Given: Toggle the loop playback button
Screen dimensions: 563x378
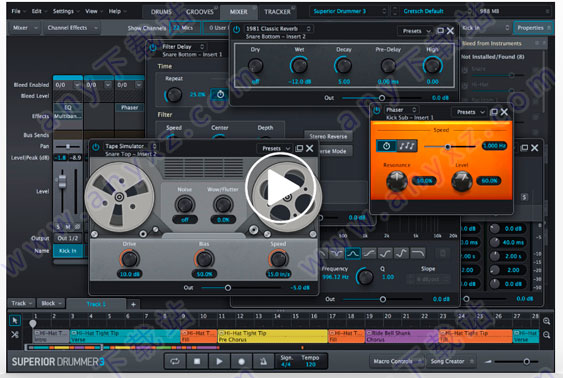Looking at the screenshot, I should 175,361.
